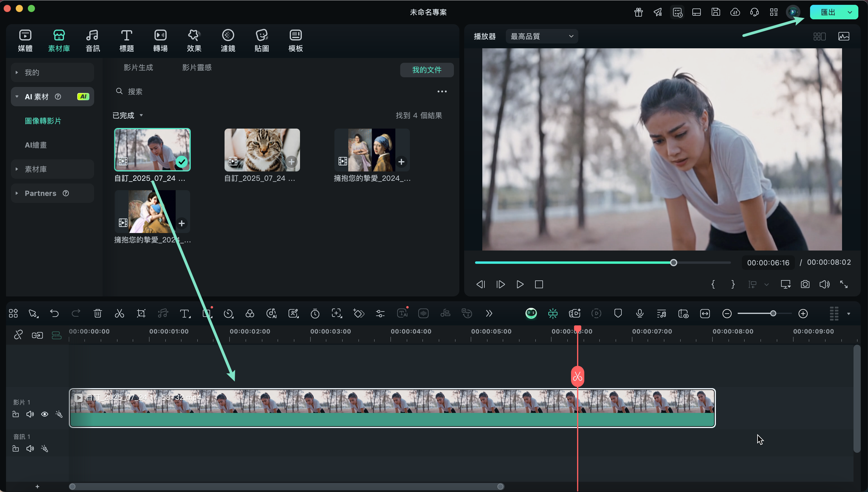The height and width of the screenshot is (492, 868).
Task: Click the stopwatch duration icon
Action: [315, 314]
